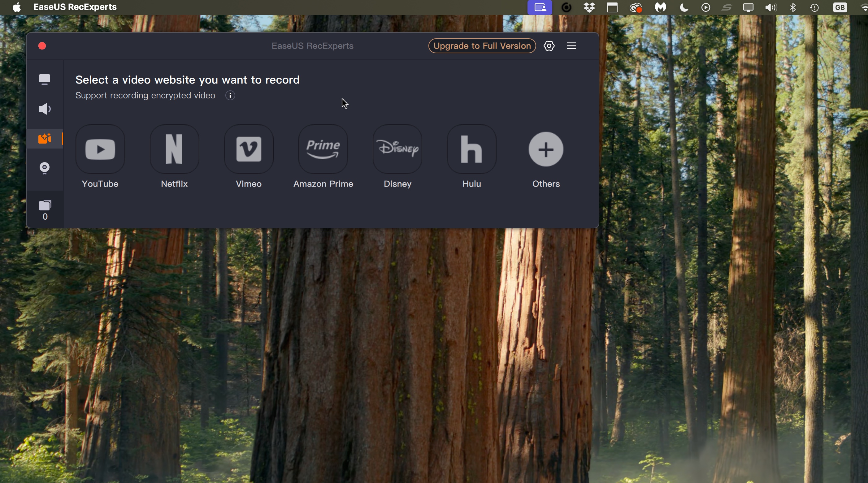Click the 'Support recording encrypted video' text
The height and width of the screenshot is (483, 868).
point(145,96)
